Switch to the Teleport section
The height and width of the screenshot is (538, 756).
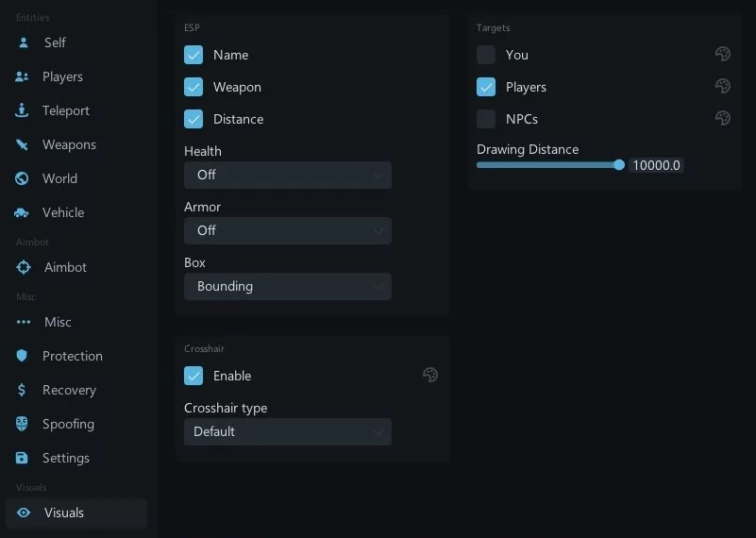pyautogui.click(x=66, y=110)
